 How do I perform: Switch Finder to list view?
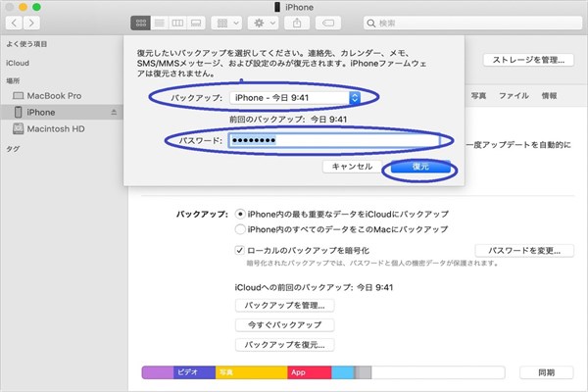(x=160, y=24)
